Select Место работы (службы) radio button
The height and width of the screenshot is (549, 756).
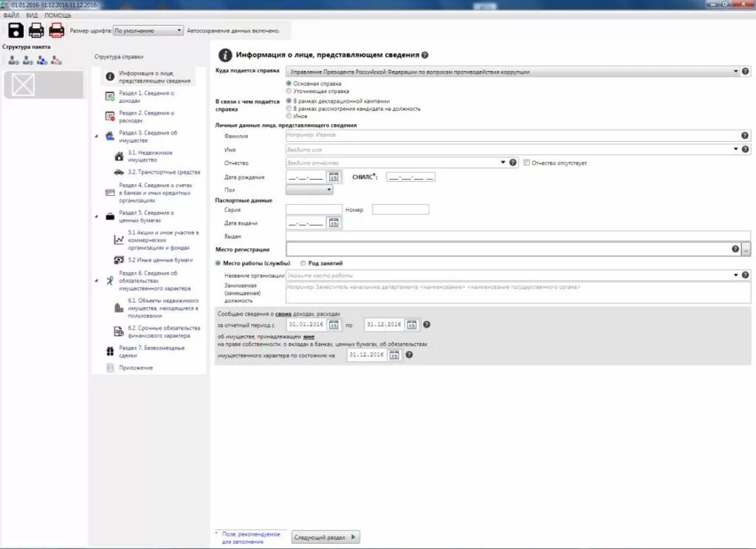pyautogui.click(x=218, y=263)
